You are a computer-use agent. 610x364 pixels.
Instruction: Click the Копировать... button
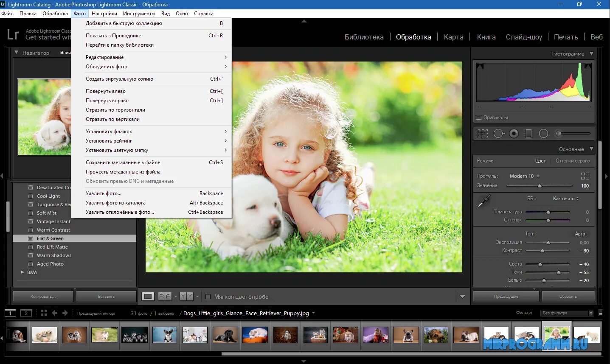[43, 297]
